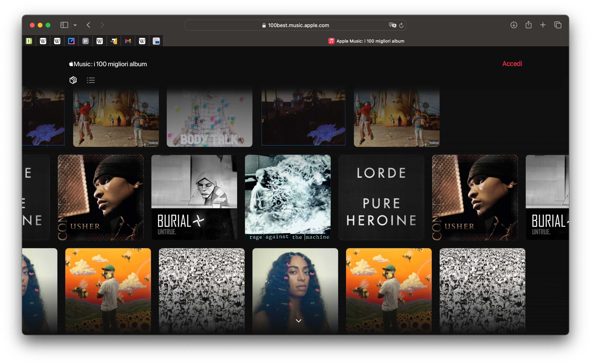Open the grey P pinned tab

point(85,41)
